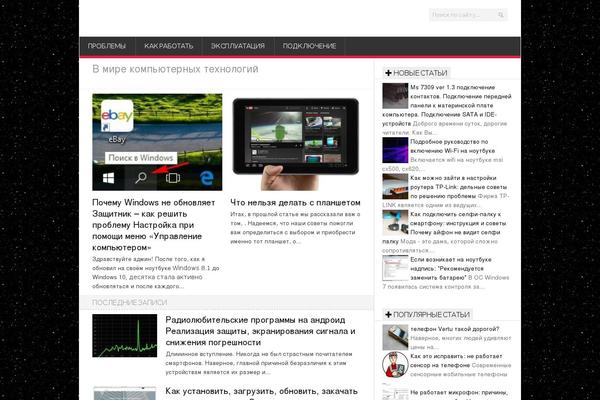The height and width of the screenshot is (400, 600).
Task: Click the НОВЫЕ СТАТЬИ heading
Action: pos(420,73)
